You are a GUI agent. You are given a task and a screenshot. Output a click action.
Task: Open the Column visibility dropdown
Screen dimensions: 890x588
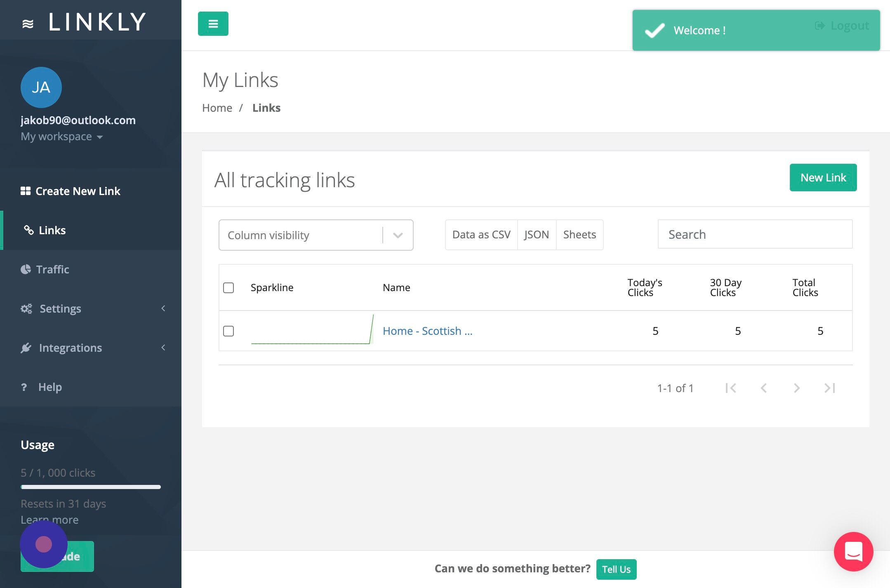[x=316, y=235]
